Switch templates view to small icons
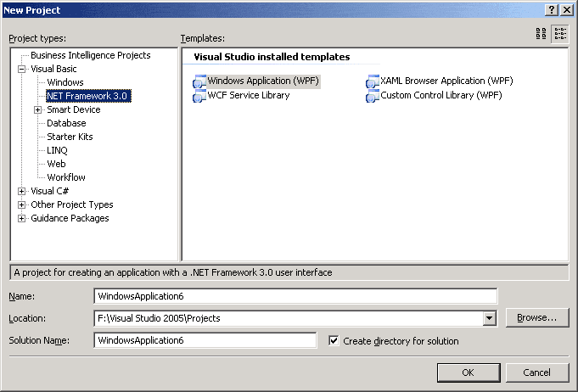Image resolution: width=578 pixels, height=392 pixels. point(560,34)
